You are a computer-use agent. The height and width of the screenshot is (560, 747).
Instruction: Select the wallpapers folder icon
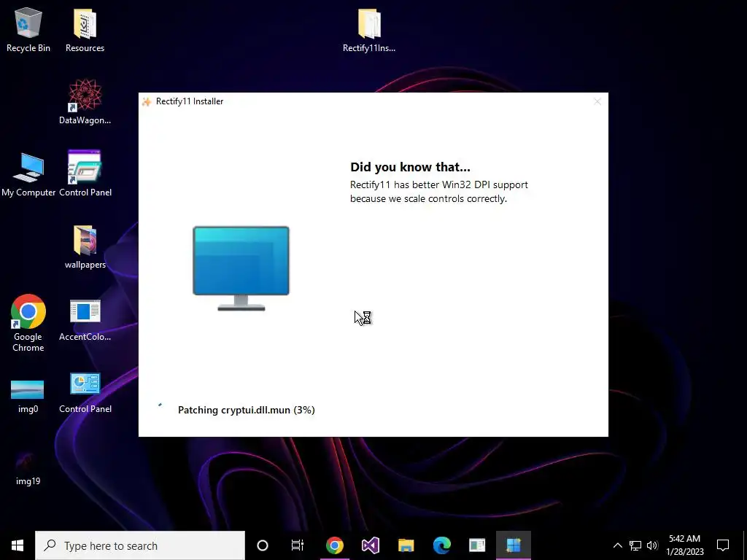[85, 246]
